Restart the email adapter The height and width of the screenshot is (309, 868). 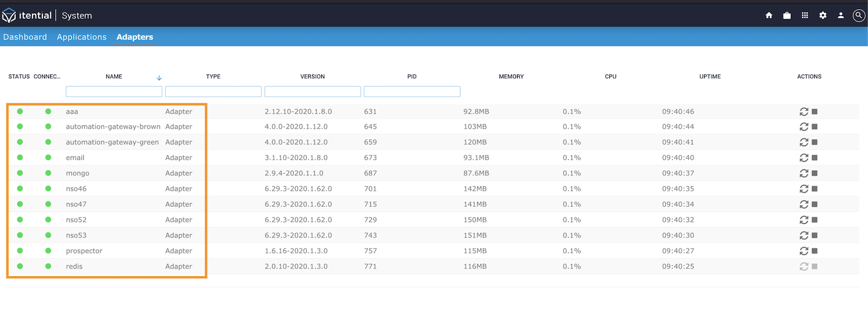tap(804, 158)
